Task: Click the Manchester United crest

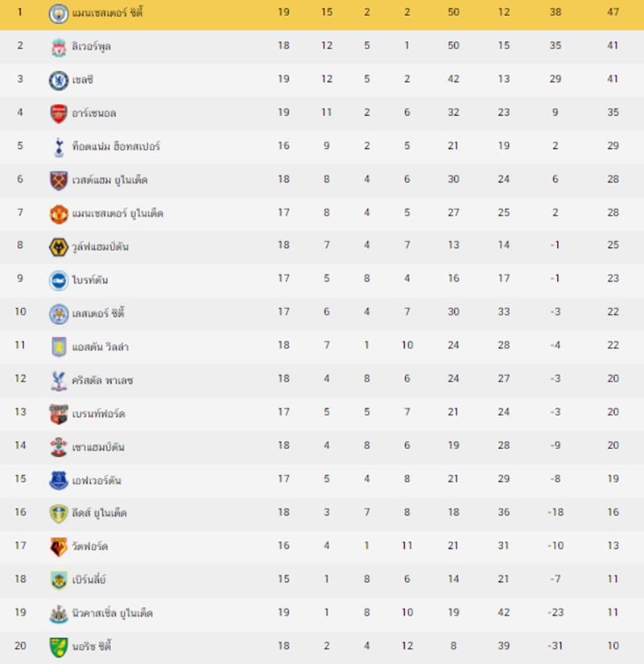Action: click(59, 214)
